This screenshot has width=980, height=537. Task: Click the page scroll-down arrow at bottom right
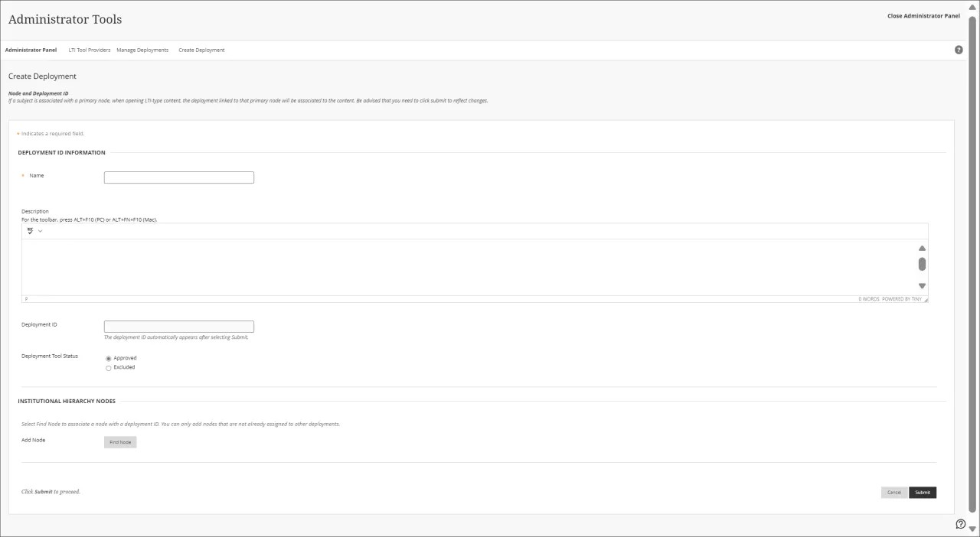pos(972,529)
